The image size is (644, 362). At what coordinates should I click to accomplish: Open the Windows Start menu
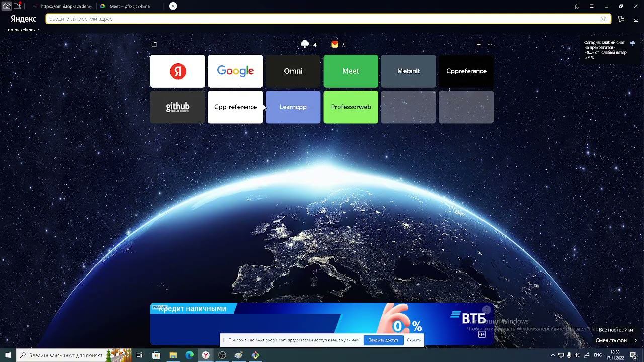pos(8,355)
